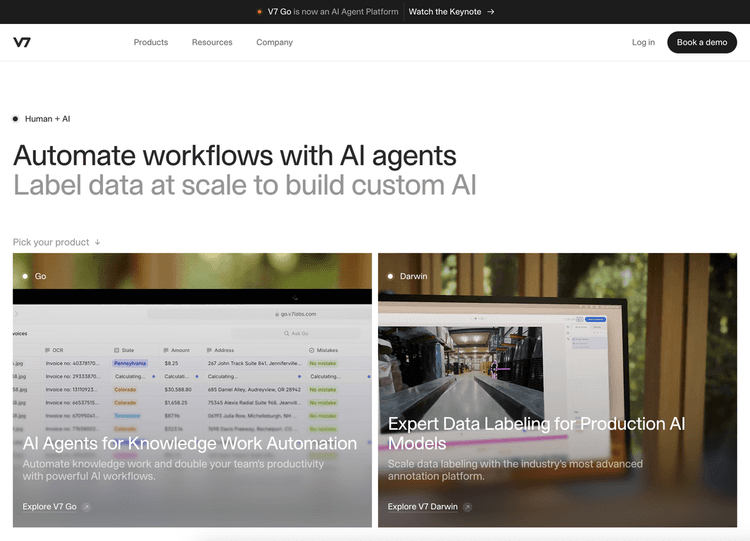Click Pick your product text
Viewport: 750px width, 541px height.
(51, 242)
